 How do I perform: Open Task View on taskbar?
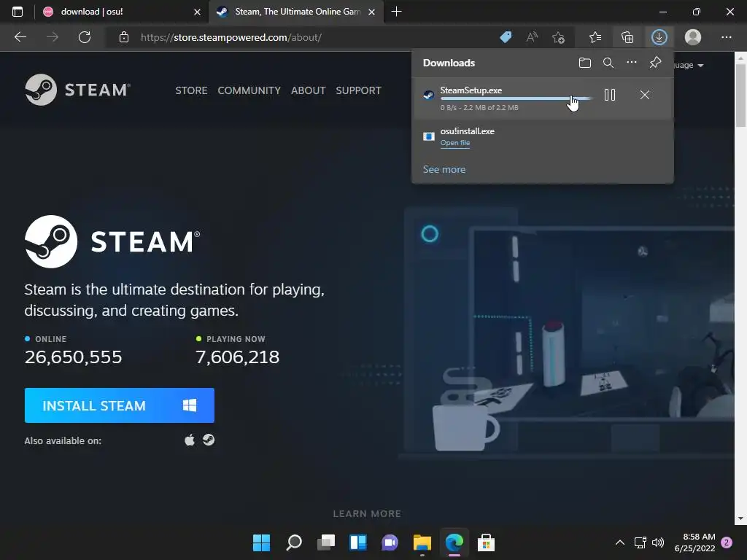pyautogui.click(x=326, y=542)
